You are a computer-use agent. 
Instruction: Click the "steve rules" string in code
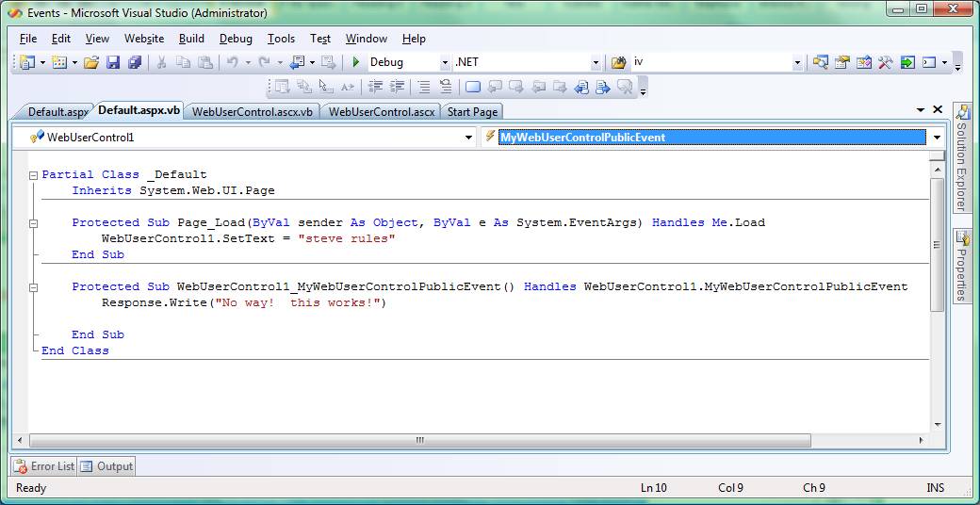click(x=347, y=238)
